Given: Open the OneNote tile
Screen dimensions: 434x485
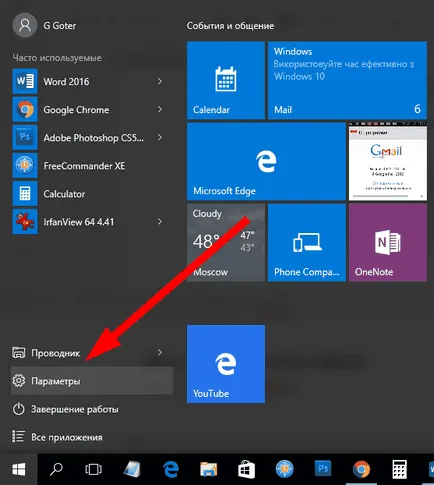Looking at the screenshot, I should tap(388, 243).
